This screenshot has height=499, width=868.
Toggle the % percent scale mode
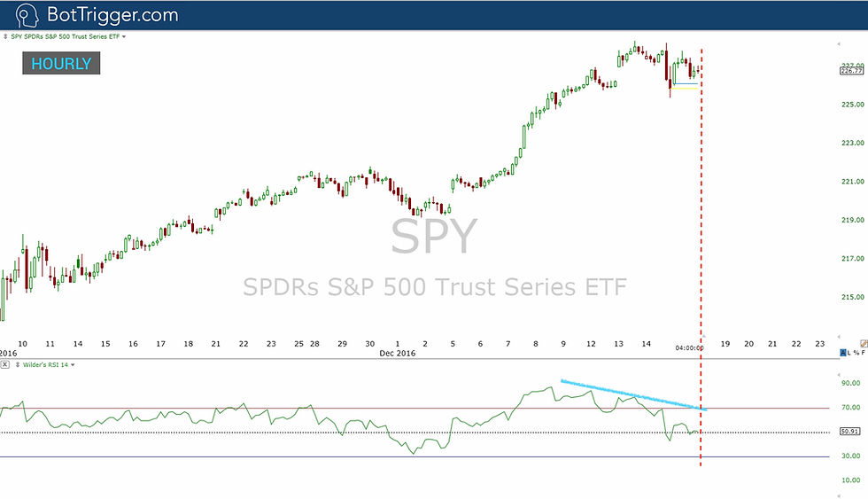(x=856, y=353)
